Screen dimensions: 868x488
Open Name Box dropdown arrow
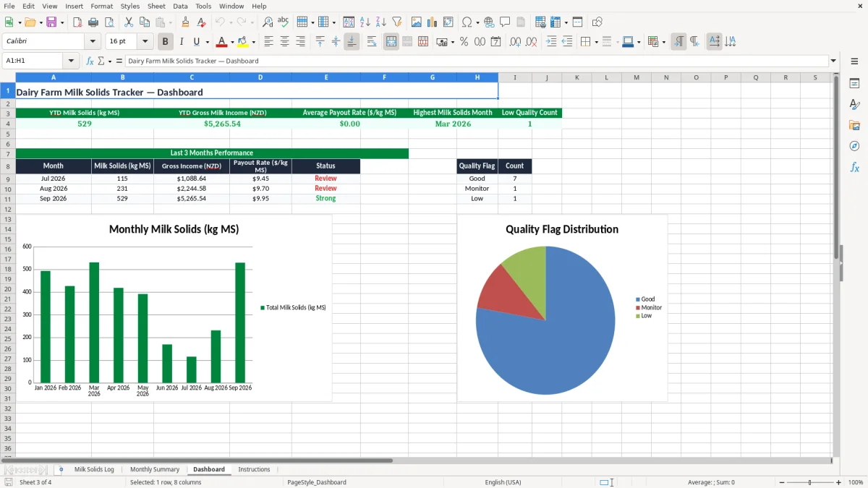(71, 61)
